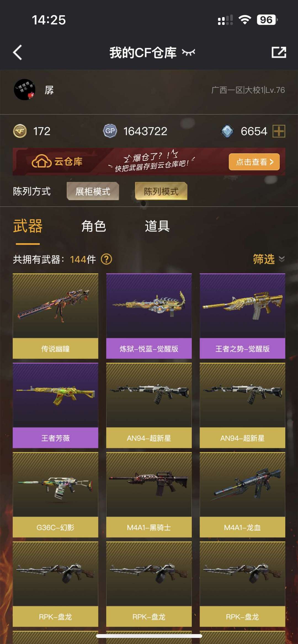Click the 筛选 double-chevron arrow

pos(282,259)
